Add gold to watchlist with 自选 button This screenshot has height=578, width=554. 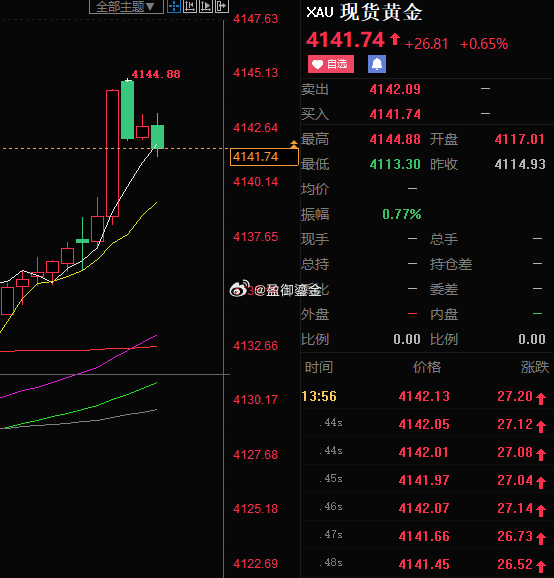pos(331,64)
